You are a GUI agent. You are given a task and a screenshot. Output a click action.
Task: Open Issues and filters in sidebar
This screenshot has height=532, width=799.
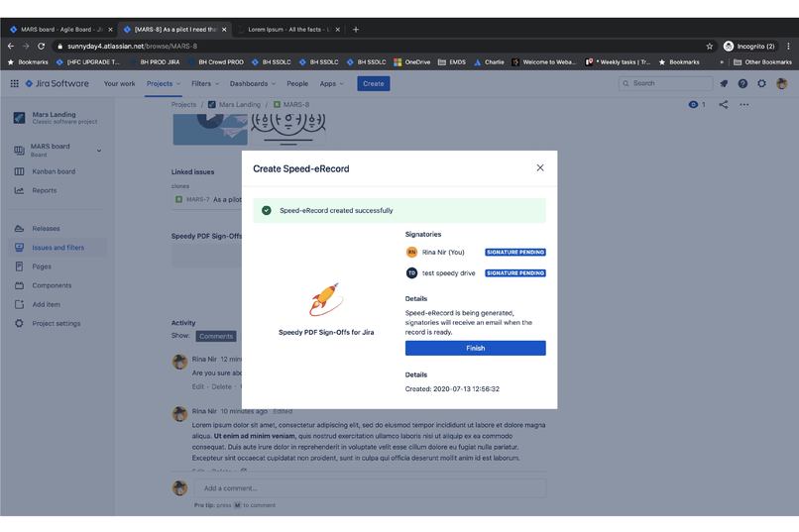[58, 248]
